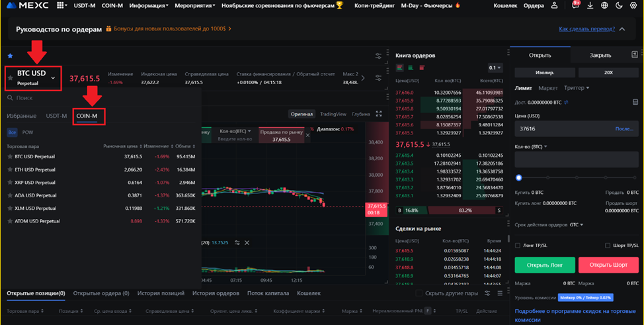Click the user profile icon in header
644x325 pixels.
(555, 5)
